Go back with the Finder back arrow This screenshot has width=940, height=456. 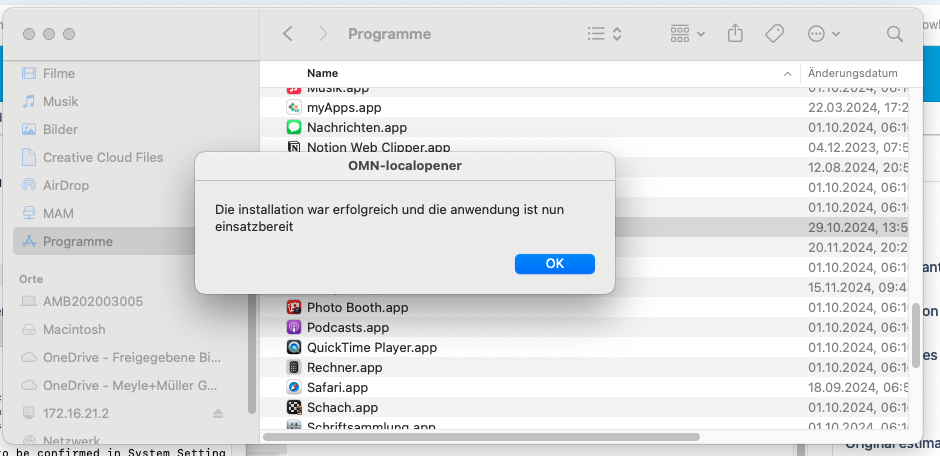tap(288, 34)
